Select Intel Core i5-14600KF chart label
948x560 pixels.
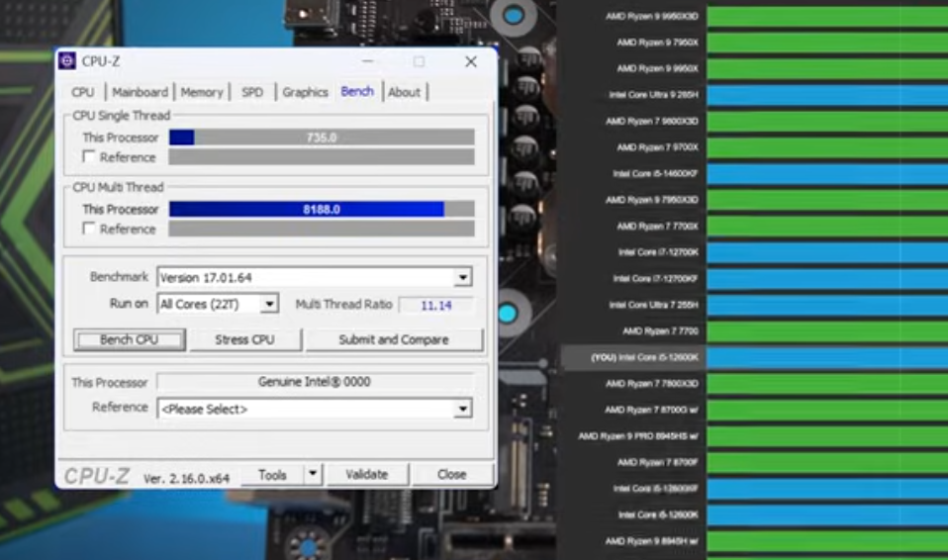click(x=655, y=173)
